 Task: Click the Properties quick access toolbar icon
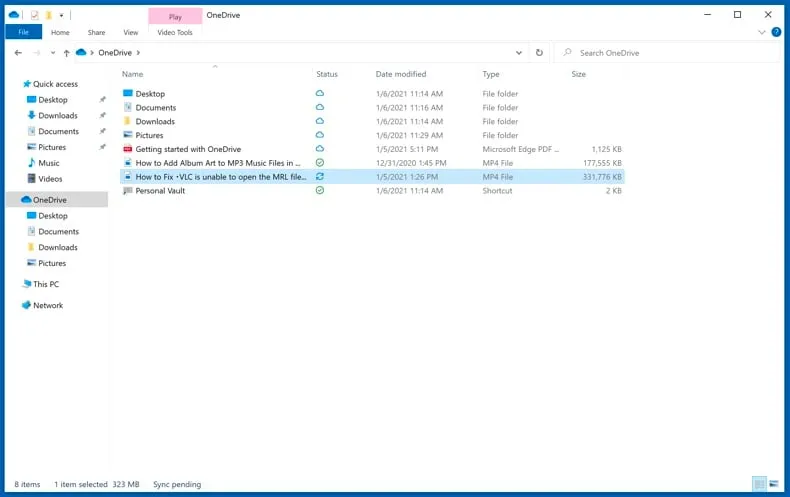click(x=35, y=15)
